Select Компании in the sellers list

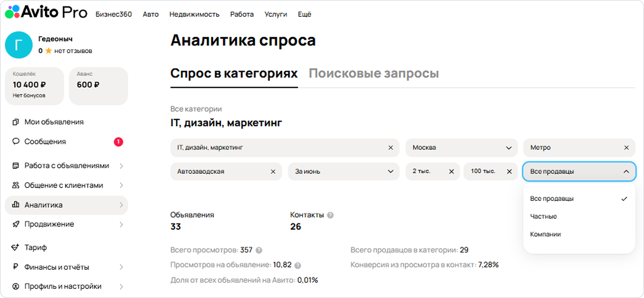click(545, 234)
